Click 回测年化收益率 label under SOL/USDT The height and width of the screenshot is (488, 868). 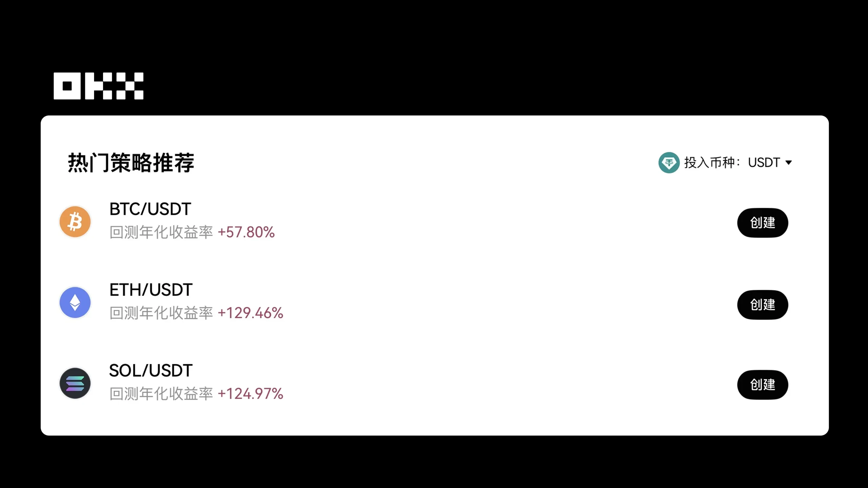[161, 394]
